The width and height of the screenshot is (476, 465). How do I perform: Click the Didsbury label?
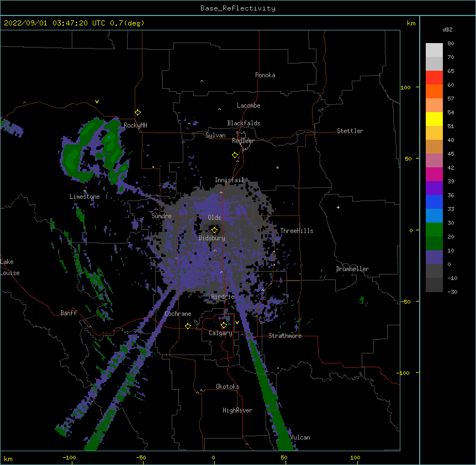pyautogui.click(x=212, y=238)
